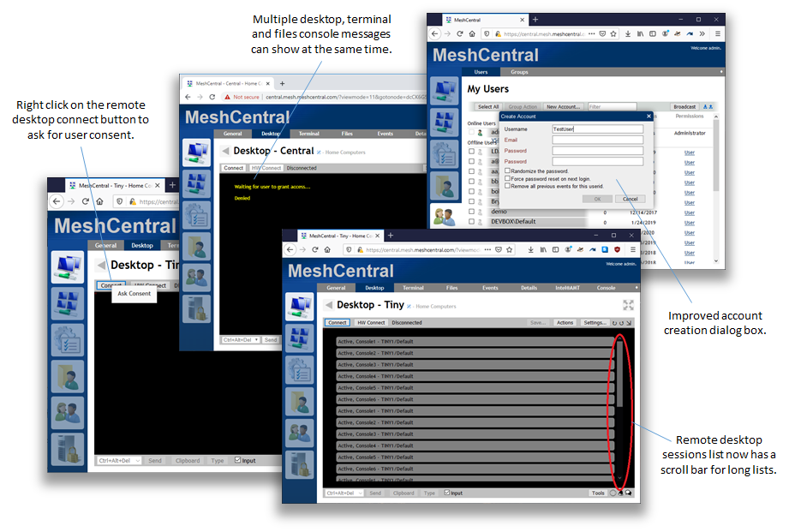
Task: Tick checkbox of LD user row
Action: (x=471, y=151)
